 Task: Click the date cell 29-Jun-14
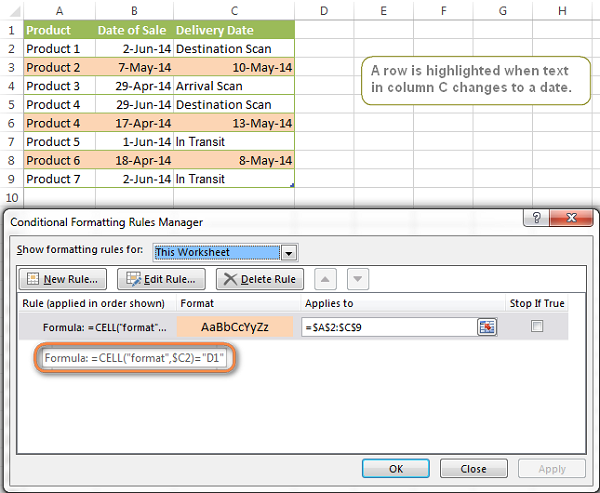[x=134, y=104]
